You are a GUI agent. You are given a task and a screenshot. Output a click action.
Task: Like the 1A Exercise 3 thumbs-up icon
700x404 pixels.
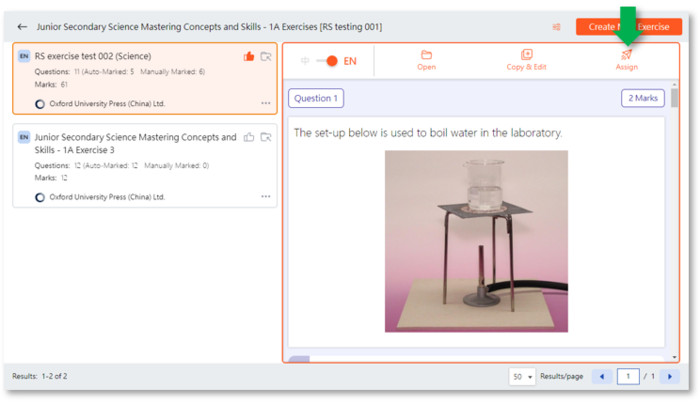pos(249,137)
